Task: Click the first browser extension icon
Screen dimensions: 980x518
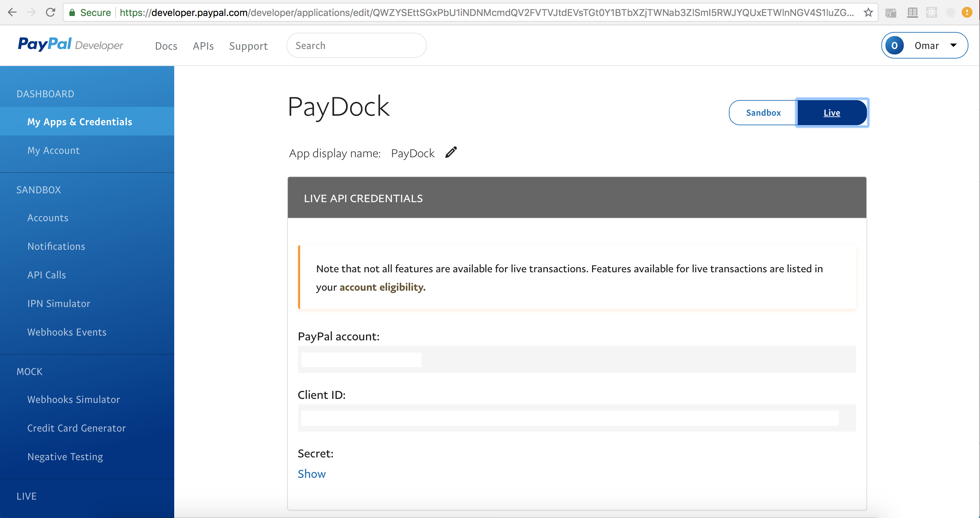Action: point(891,13)
